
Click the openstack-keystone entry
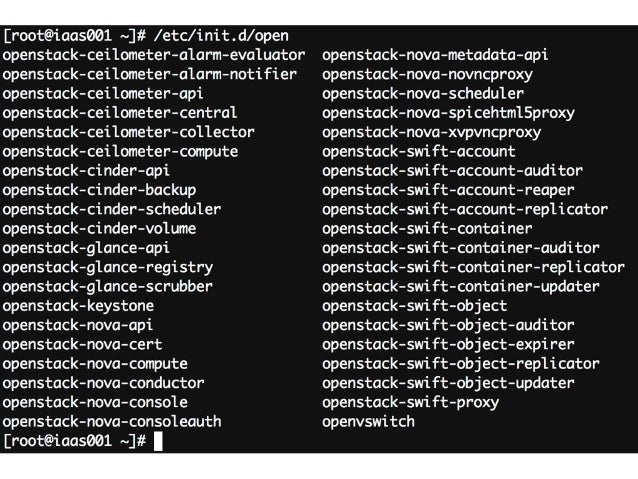[78, 306]
